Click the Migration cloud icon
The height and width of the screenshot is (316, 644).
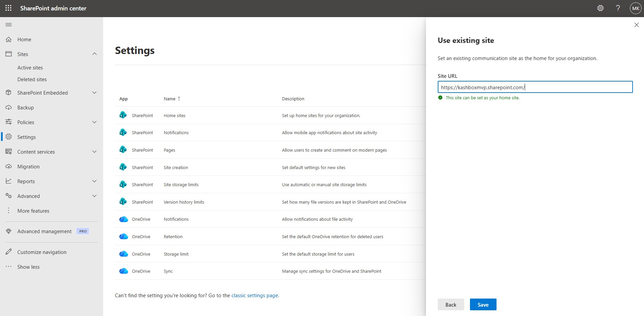click(9, 166)
